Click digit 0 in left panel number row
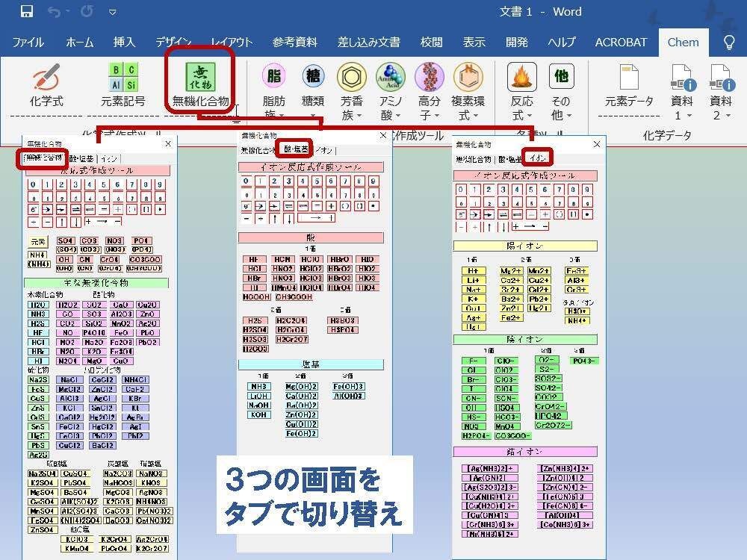 tap(33, 184)
